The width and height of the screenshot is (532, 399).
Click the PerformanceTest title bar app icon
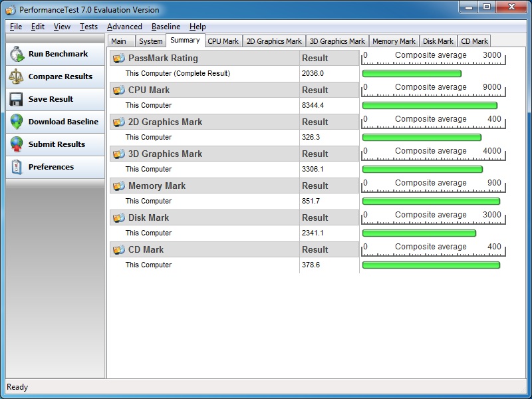point(11,10)
